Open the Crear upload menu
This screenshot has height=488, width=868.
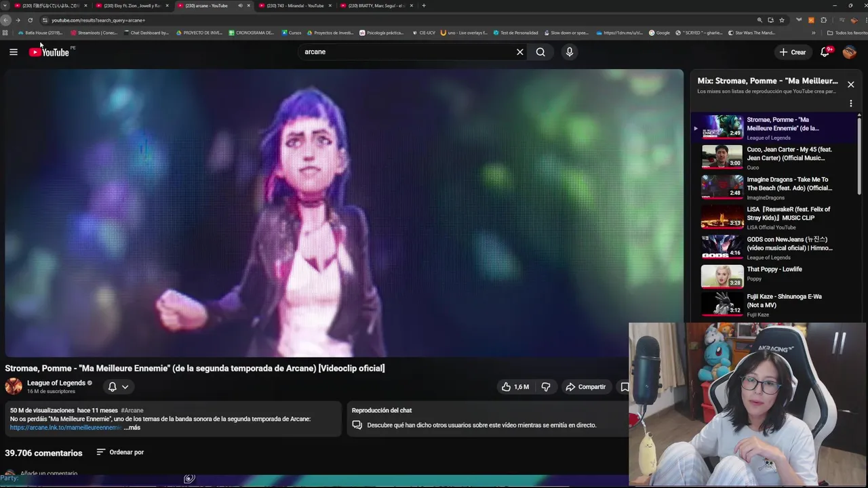[792, 52]
